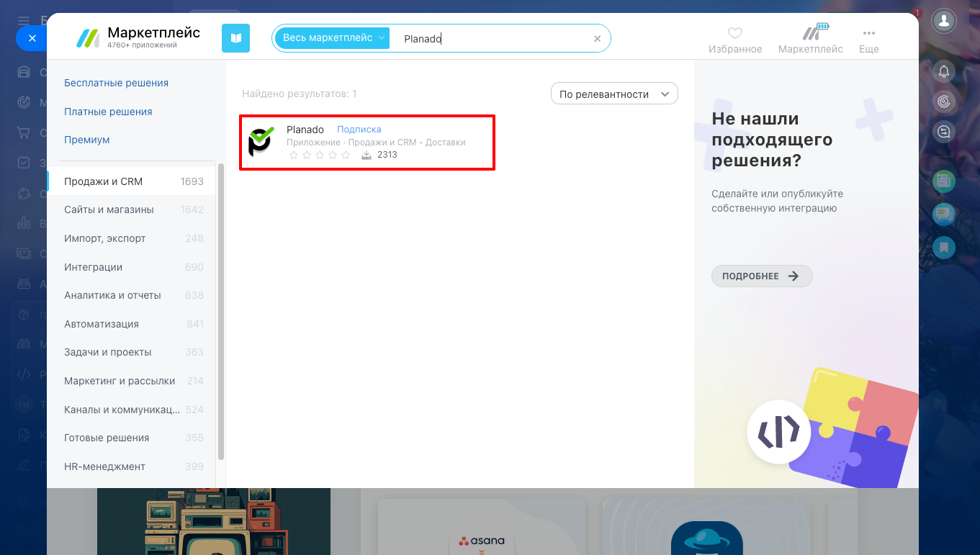Click the Planado app title
980x555 pixels.
tap(305, 130)
